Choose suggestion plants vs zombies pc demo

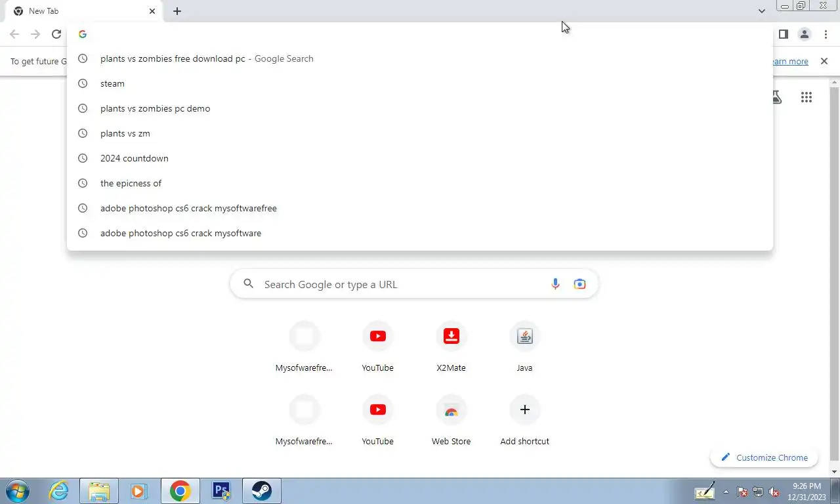click(x=420, y=108)
